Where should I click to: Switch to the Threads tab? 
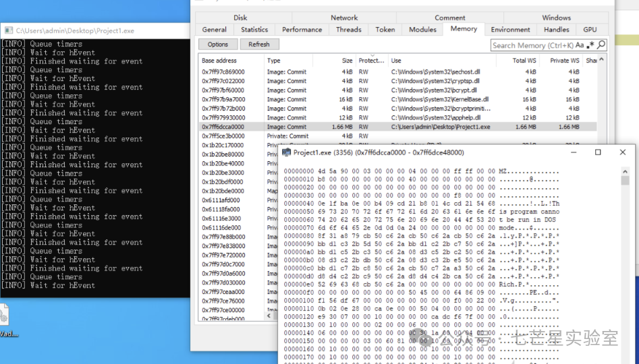point(348,29)
